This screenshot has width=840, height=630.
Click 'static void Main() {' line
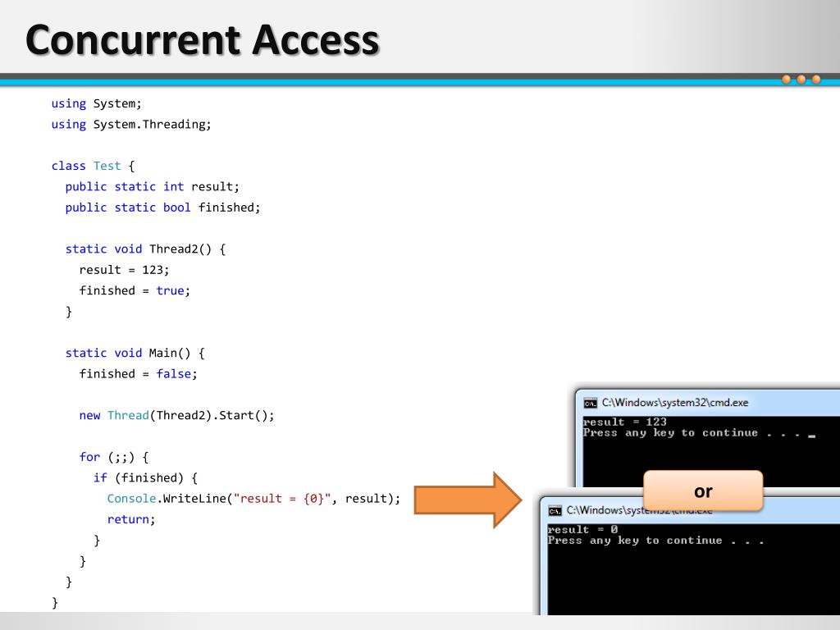point(135,353)
